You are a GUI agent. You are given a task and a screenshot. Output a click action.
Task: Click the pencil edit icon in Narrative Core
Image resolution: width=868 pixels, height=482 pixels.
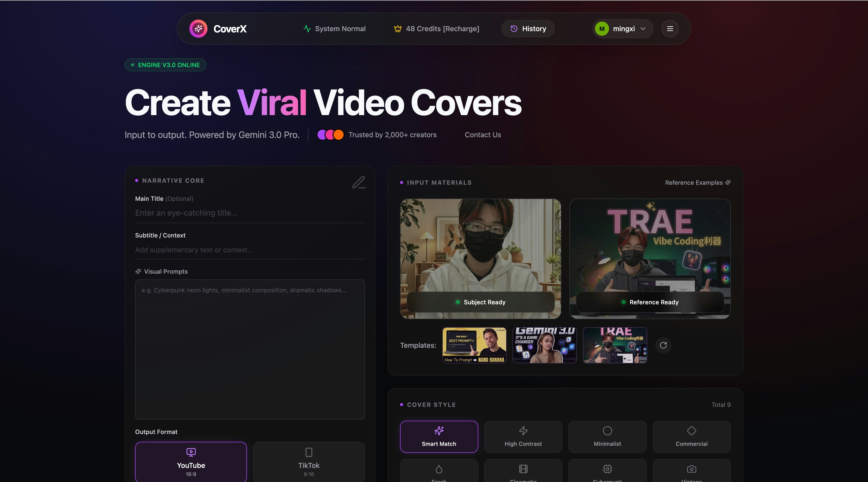358,182
